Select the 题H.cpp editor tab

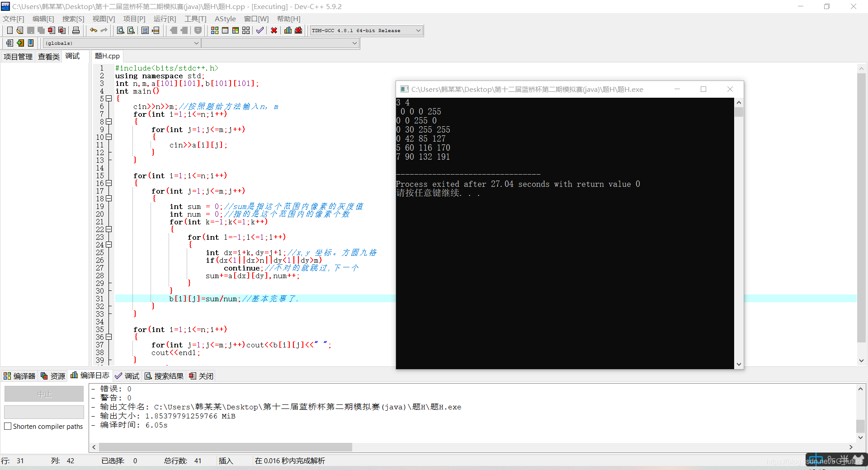click(x=107, y=56)
